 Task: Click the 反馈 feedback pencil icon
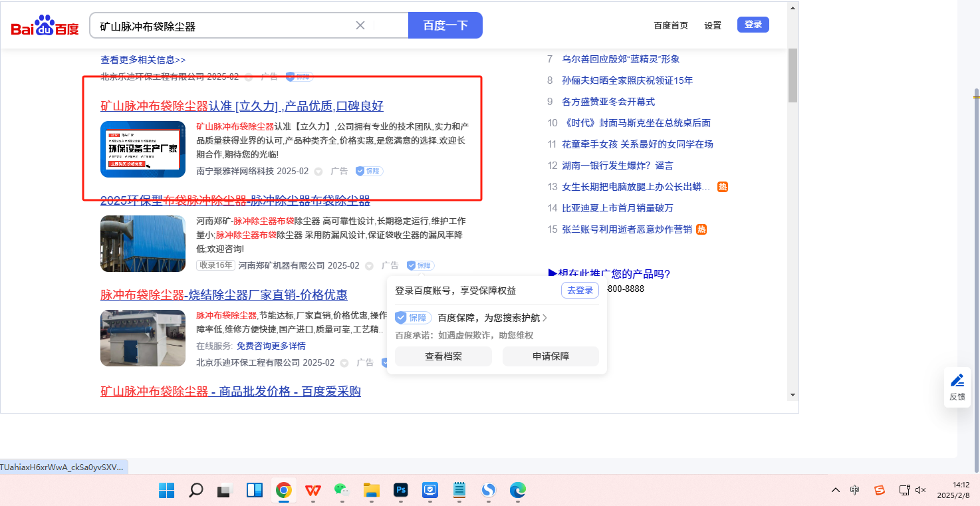click(957, 381)
